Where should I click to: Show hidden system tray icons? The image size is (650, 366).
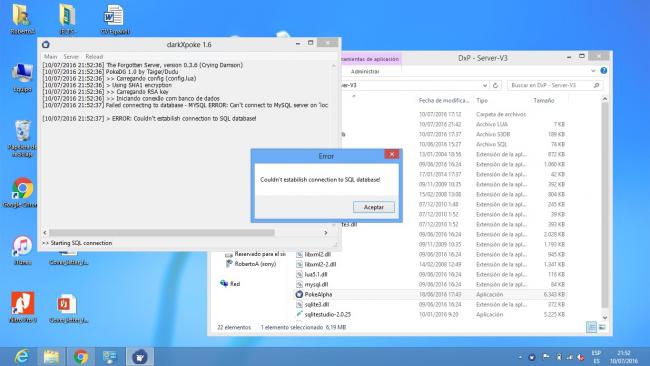520,357
